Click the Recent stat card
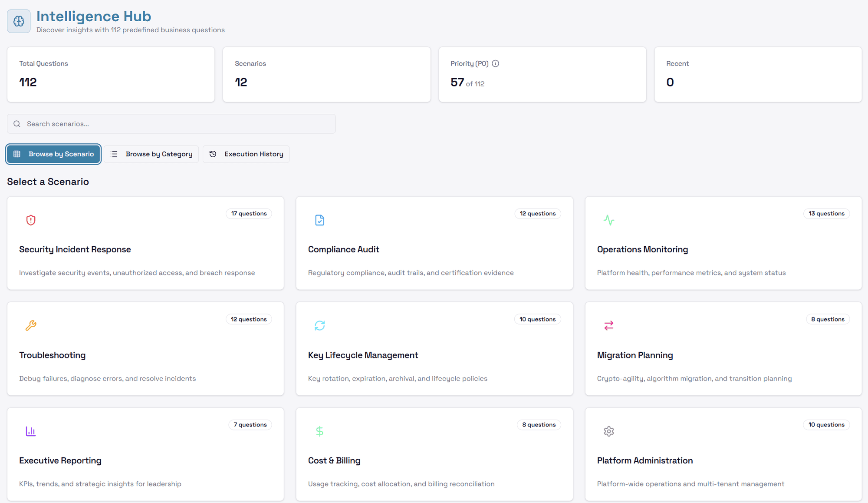This screenshot has height=503, width=868. click(758, 75)
